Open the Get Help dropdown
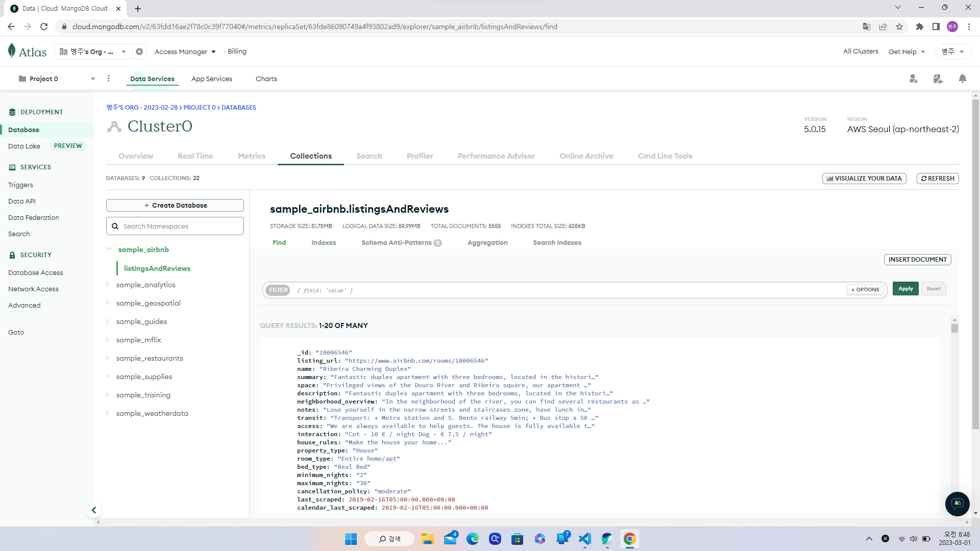980x551 pixels. click(907, 52)
